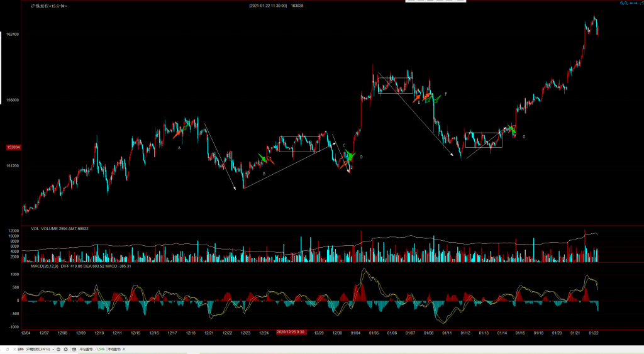Select the white rectangle drawn near 12/25
This screenshot has width=644, height=354.
tap(299, 143)
